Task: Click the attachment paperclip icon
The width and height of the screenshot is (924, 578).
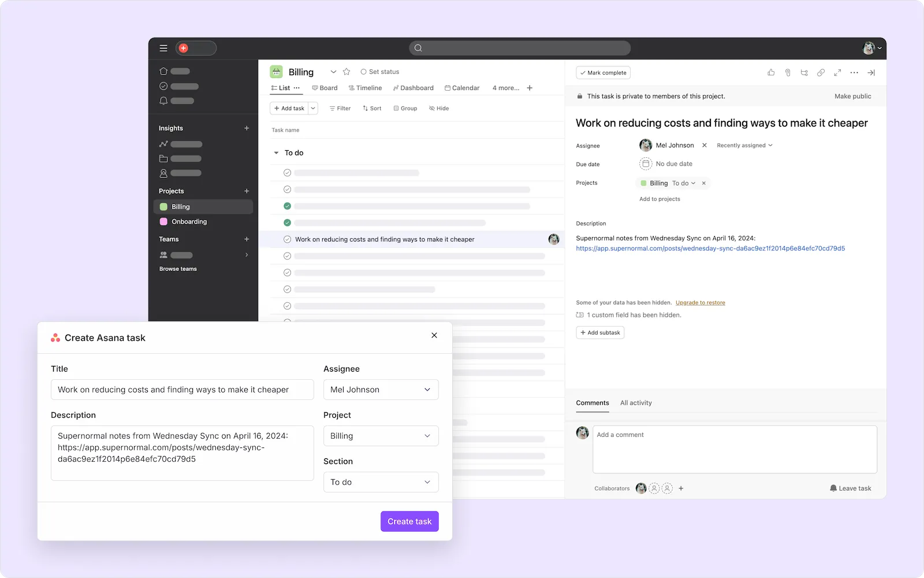Action: (788, 73)
